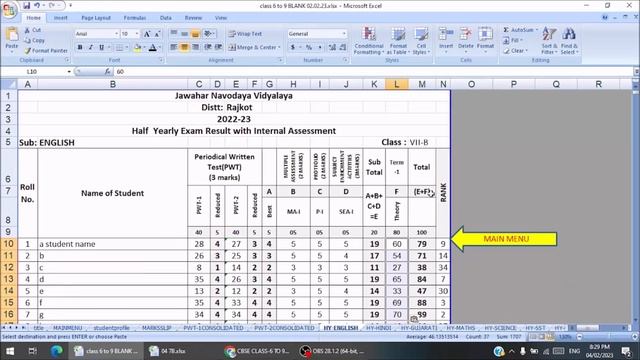Open the General number format dropdown
The height and width of the screenshot is (360, 640).
(344, 34)
